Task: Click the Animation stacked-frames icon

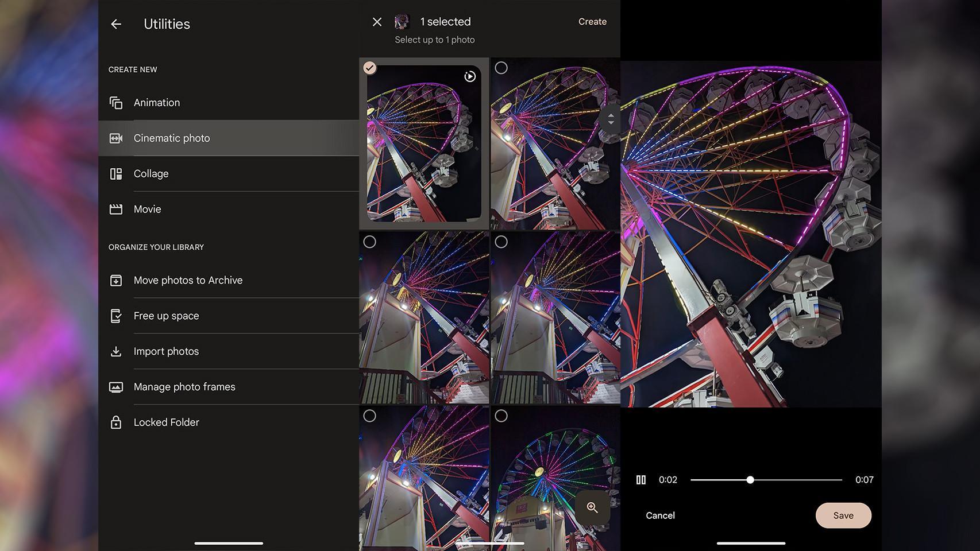Action: 116,103
